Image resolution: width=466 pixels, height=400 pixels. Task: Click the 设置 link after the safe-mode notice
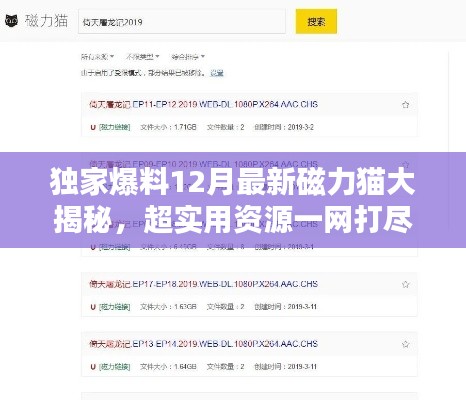pyautogui.click(x=217, y=73)
